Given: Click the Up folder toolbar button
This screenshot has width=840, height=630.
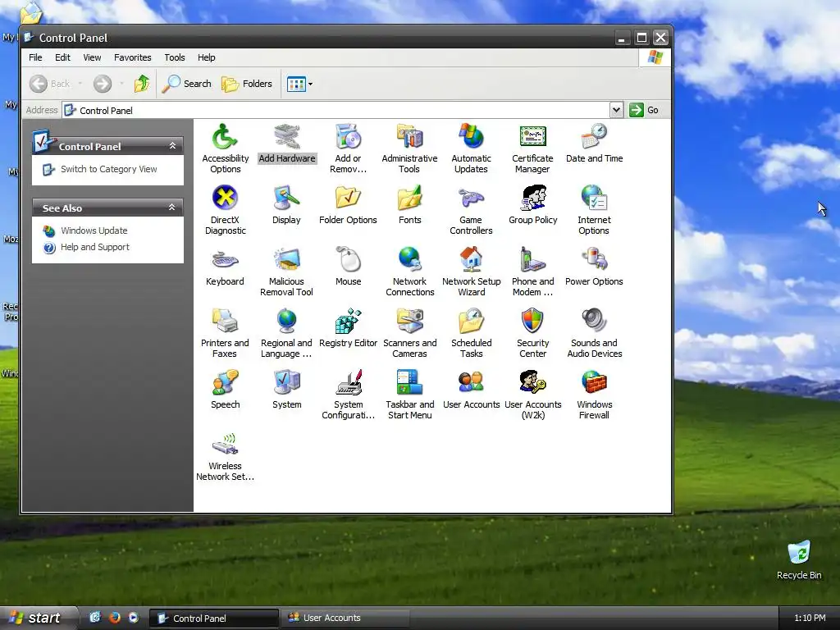Looking at the screenshot, I should [x=142, y=84].
